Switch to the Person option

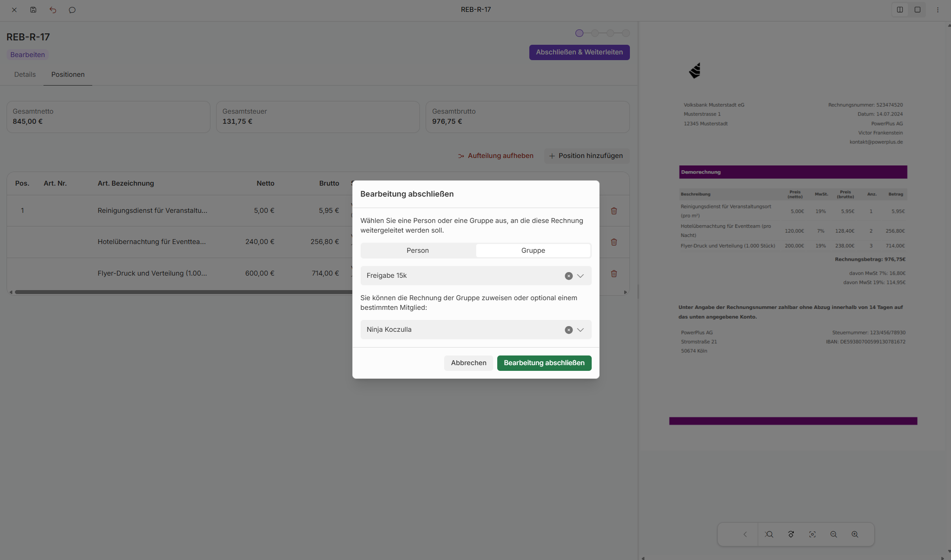417,250
